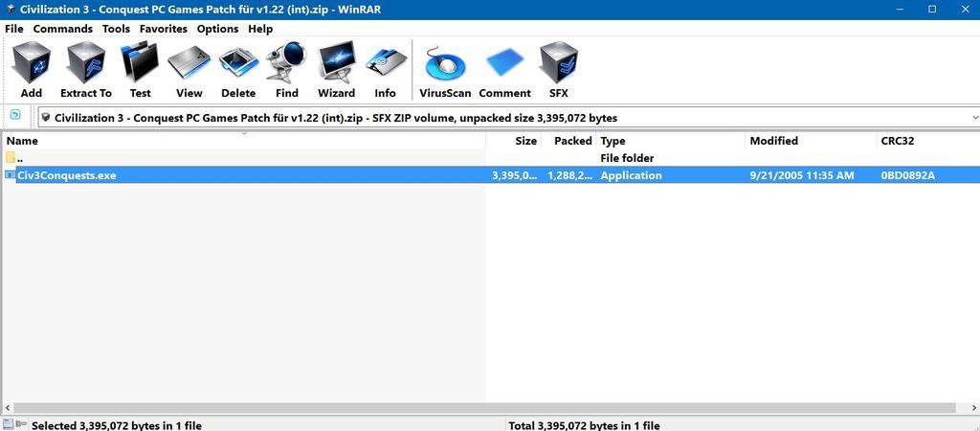Sort by the Packed column header

[568, 141]
